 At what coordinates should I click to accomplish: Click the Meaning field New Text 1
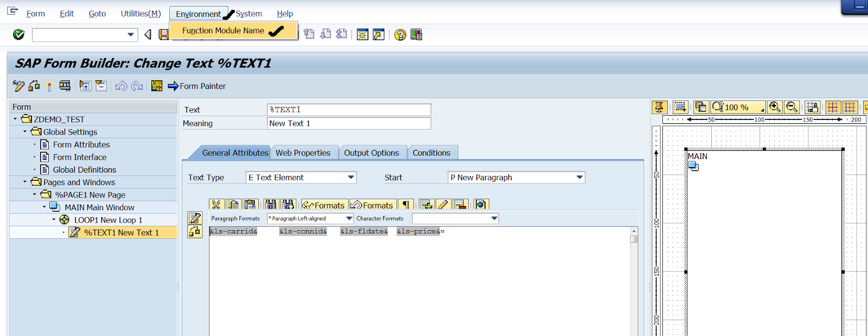point(349,123)
